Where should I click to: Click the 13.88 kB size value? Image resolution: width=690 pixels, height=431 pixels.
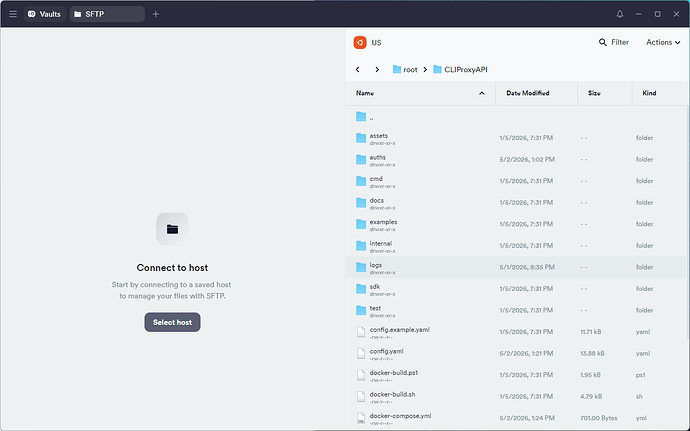tap(592, 354)
